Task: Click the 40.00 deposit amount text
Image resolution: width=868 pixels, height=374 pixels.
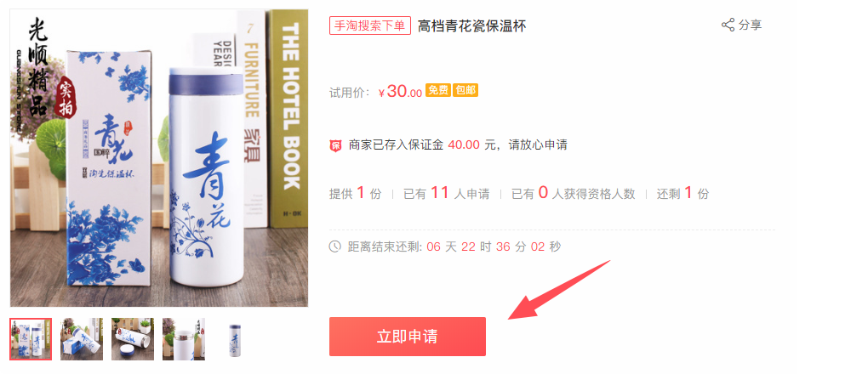Action: (464, 145)
